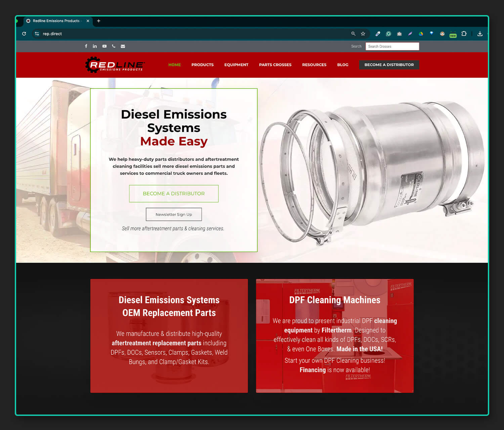
Task: Visit Redline's Facebook page icon
Action: point(86,46)
